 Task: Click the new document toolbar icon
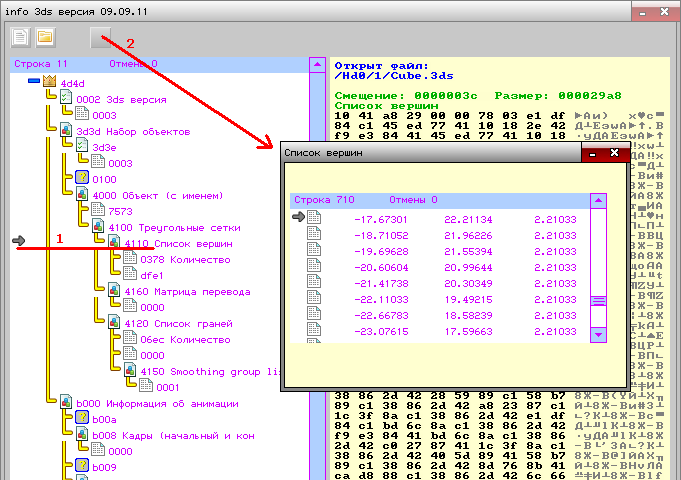coord(20,38)
